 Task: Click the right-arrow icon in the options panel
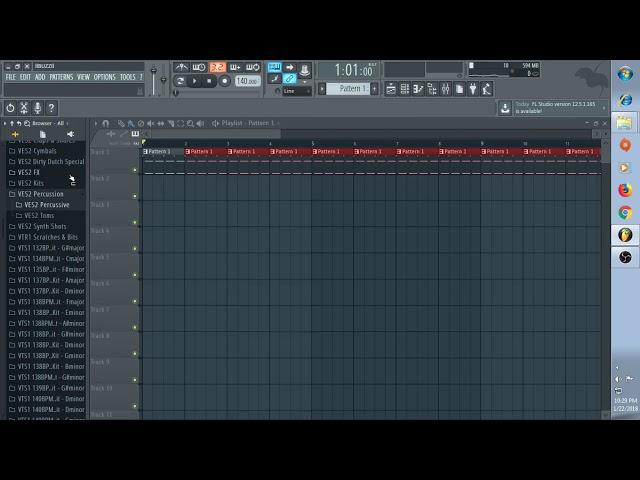[289, 67]
